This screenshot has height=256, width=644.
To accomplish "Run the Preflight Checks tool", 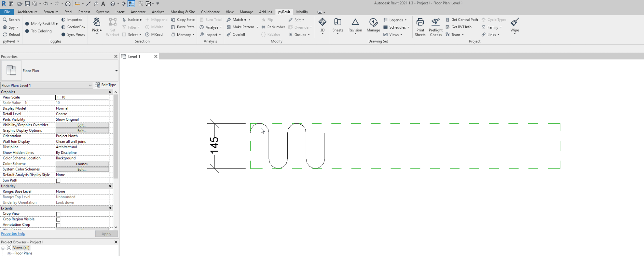I will (436, 27).
